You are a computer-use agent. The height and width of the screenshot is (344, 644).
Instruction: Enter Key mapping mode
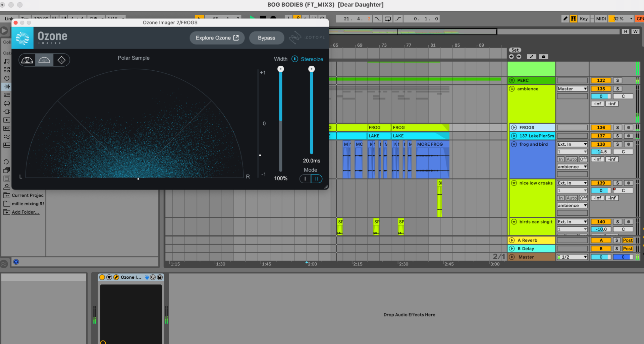coord(584,19)
